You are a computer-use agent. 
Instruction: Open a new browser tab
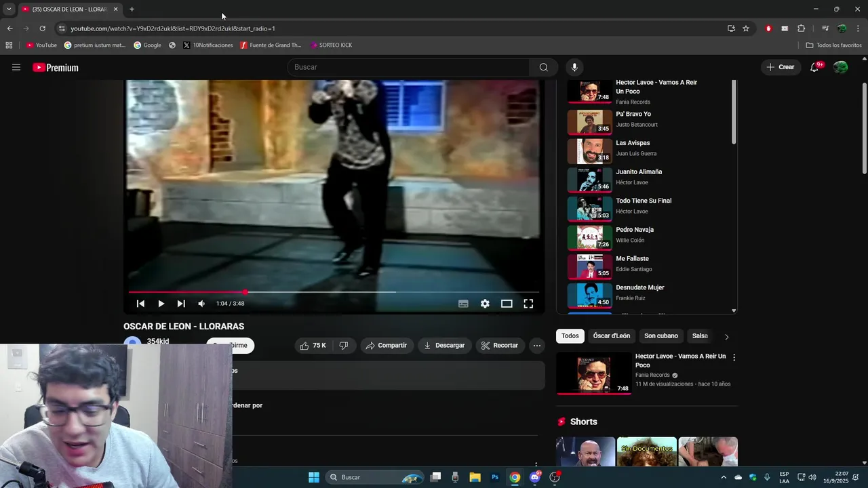pos(132,9)
